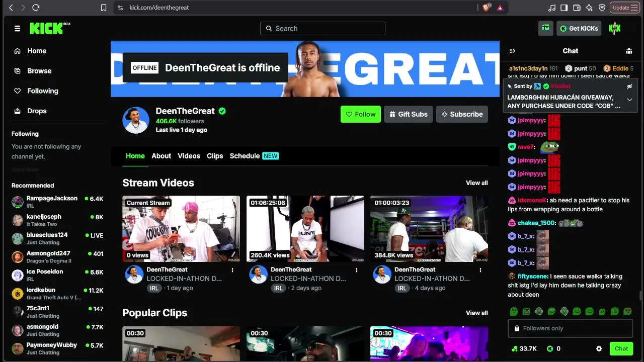The width and height of the screenshot is (644, 362).
Task: Open options for the 2 days ago video
Action: (x=357, y=270)
